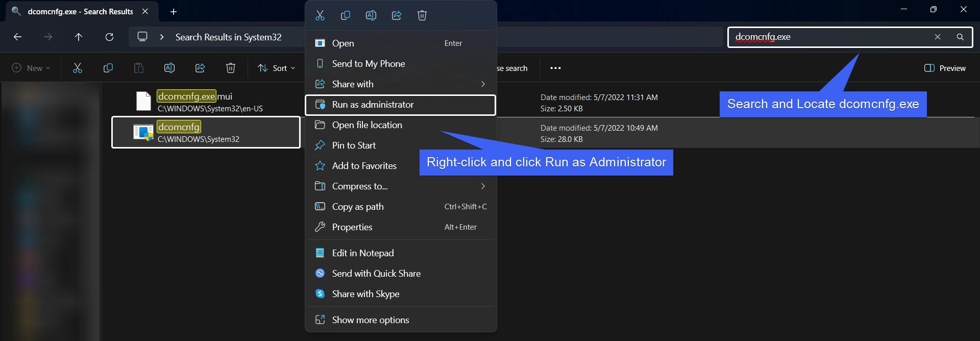Click the Copy icon in context menu
The width and height of the screenshot is (980, 341).
346,15
